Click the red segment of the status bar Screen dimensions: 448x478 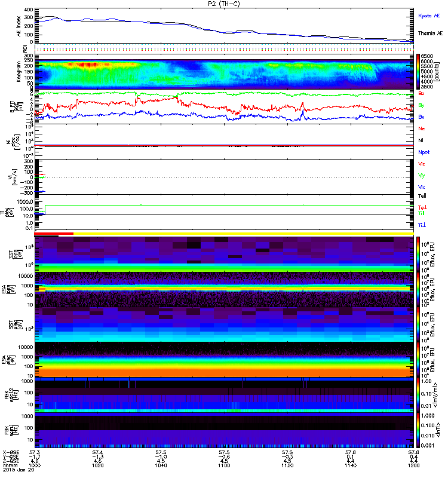[54, 234]
